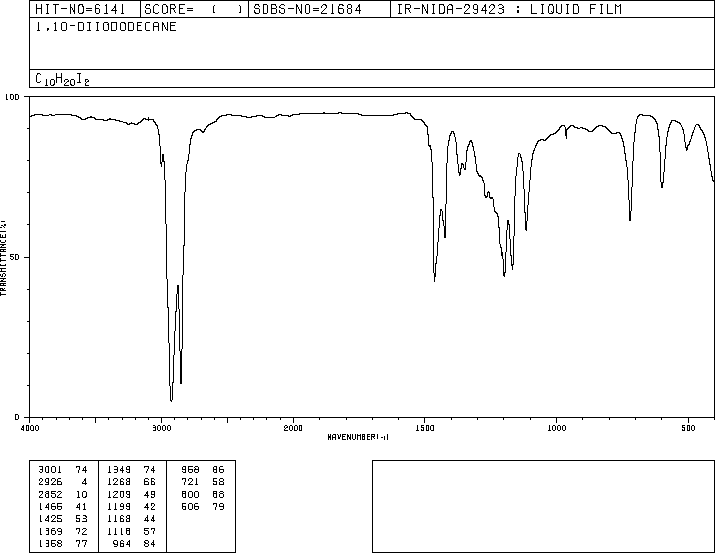
Task: Click transmittance value 72 beside 1369
Action: [x=81, y=531]
